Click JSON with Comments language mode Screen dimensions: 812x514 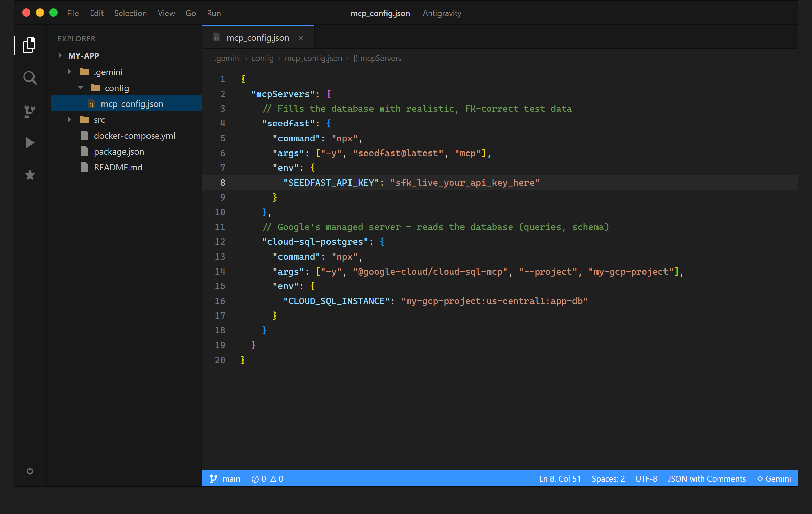click(706, 478)
